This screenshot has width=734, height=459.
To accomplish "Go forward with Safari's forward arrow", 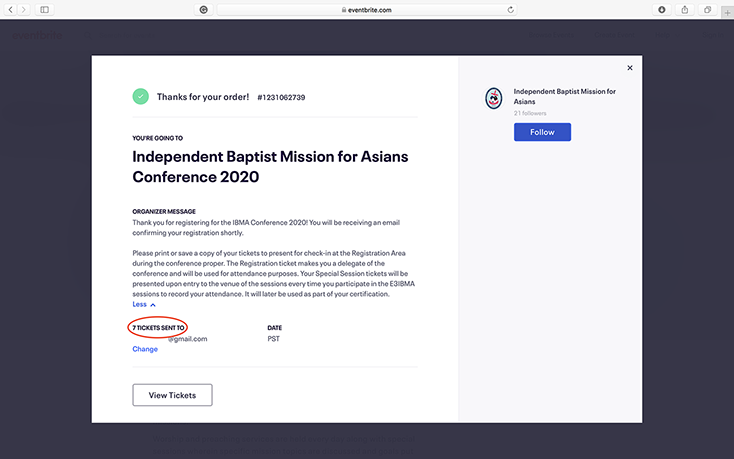I will [23, 9].
